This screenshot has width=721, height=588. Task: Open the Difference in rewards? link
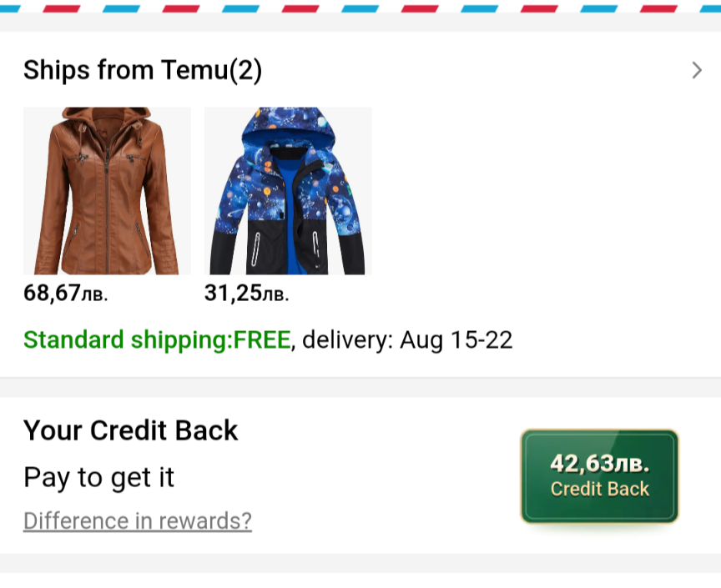click(x=138, y=521)
